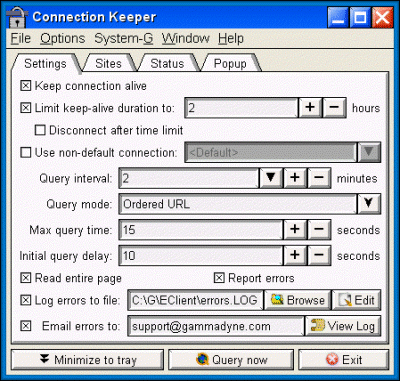Click the Ordered URL query mode box
This screenshot has height=381, width=400.
click(238, 204)
